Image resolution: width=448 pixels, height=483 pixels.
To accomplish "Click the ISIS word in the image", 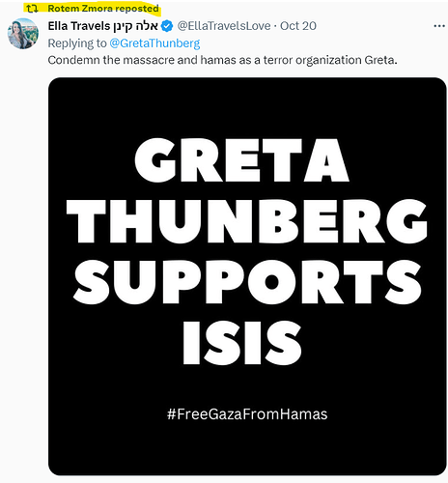I will click(242, 343).
